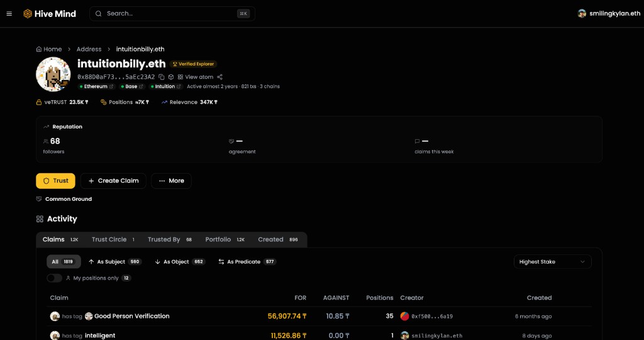644x340 pixels.
Task: Click the Ethereum chain badge
Action: click(x=96, y=86)
